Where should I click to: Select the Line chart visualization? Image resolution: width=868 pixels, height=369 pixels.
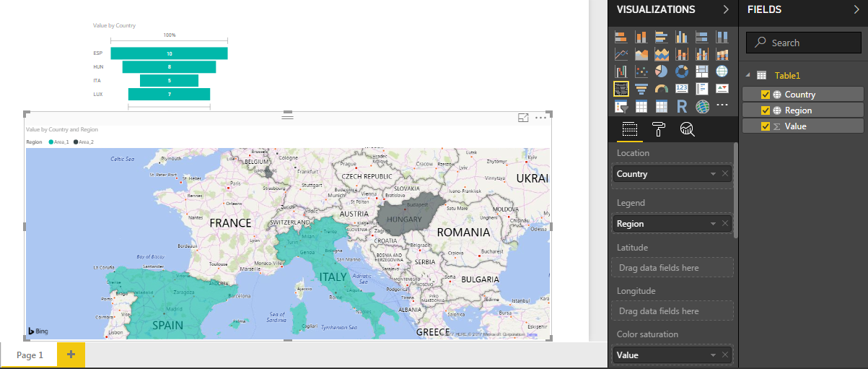(x=621, y=54)
